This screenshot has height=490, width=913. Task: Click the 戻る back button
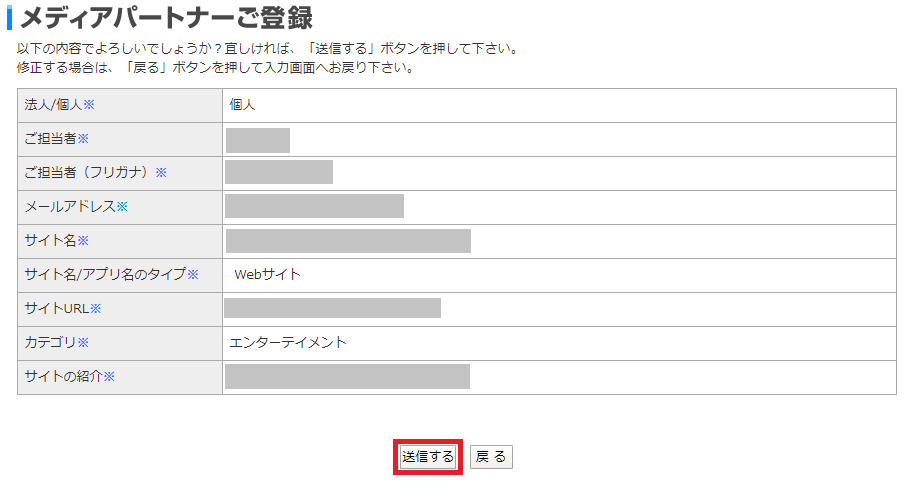point(491,457)
